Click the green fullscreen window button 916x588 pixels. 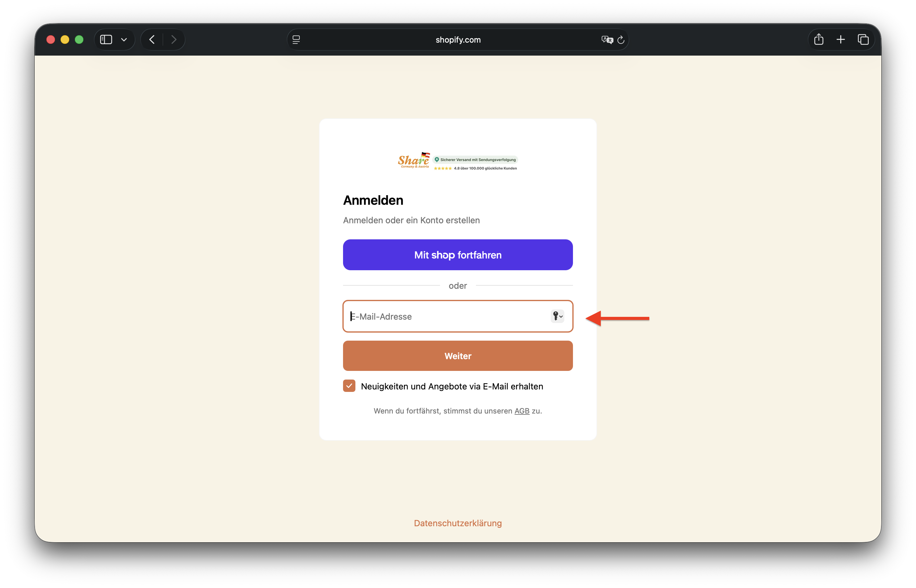[79, 40]
